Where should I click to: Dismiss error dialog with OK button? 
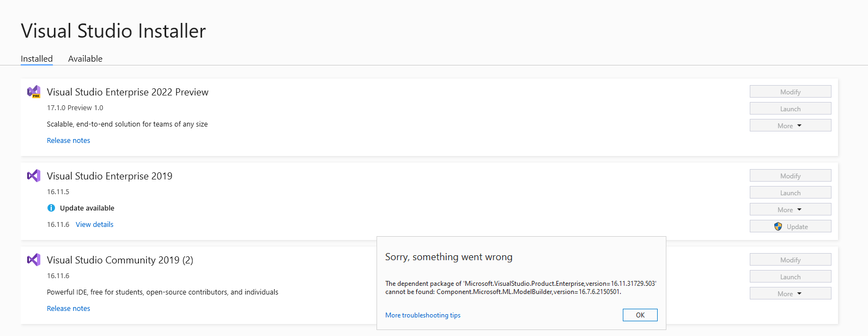click(640, 315)
